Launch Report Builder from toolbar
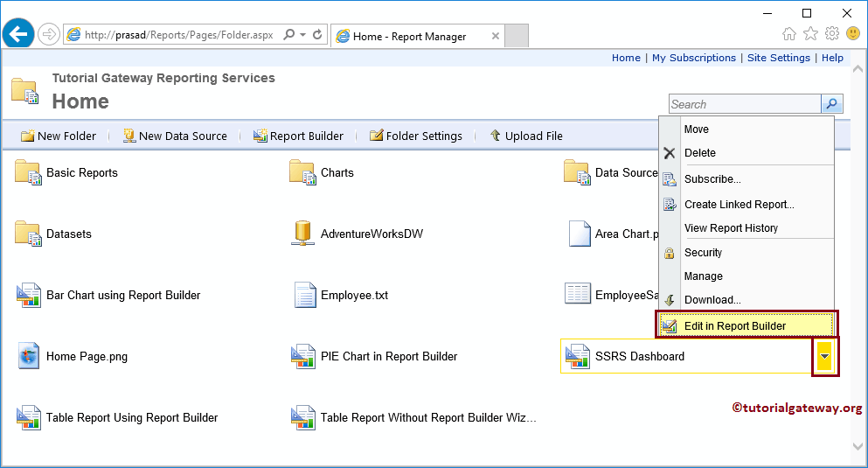The width and height of the screenshot is (868, 468). pyautogui.click(x=298, y=136)
